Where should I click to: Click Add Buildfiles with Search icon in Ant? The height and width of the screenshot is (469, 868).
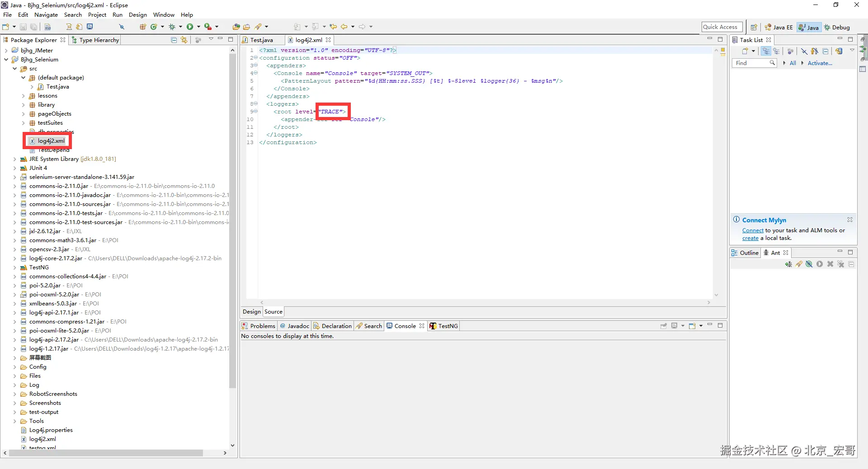[799, 264]
